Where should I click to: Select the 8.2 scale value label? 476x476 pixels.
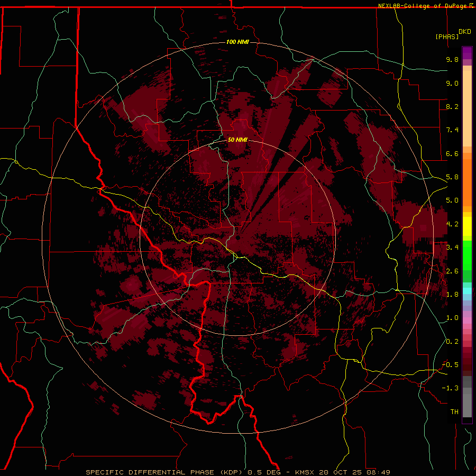452,106
